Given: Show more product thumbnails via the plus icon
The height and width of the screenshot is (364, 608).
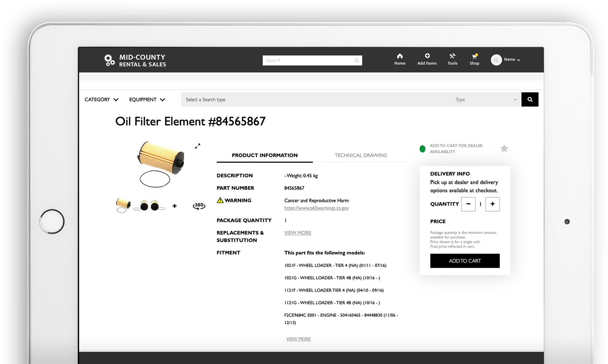Looking at the screenshot, I should tap(174, 206).
